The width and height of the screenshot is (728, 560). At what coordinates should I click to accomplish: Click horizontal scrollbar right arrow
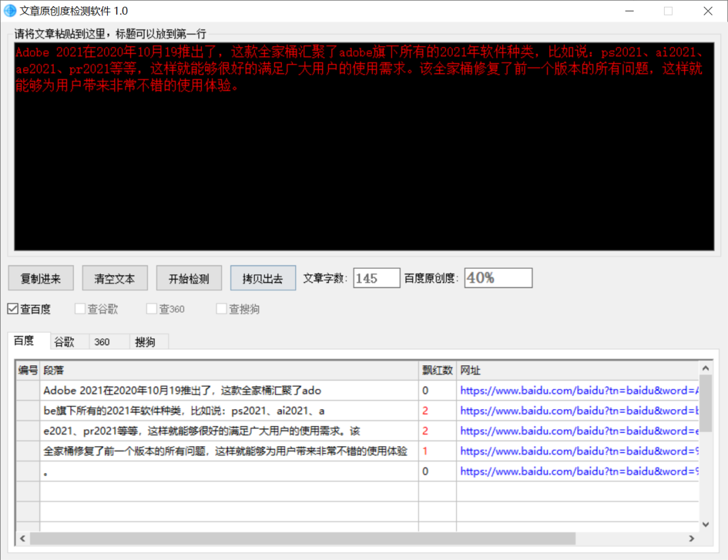[x=692, y=538]
